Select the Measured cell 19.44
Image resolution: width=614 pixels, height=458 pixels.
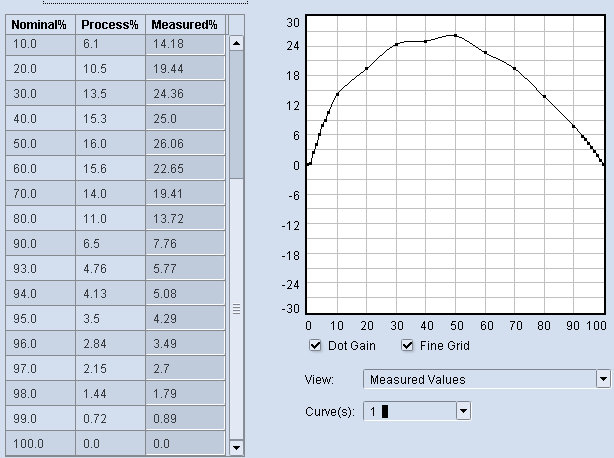(186, 69)
